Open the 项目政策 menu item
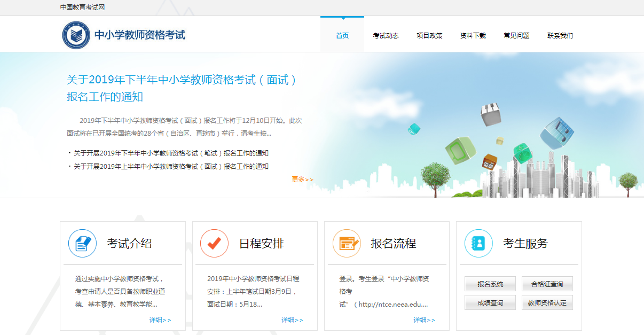The image size is (644, 335). 429,36
